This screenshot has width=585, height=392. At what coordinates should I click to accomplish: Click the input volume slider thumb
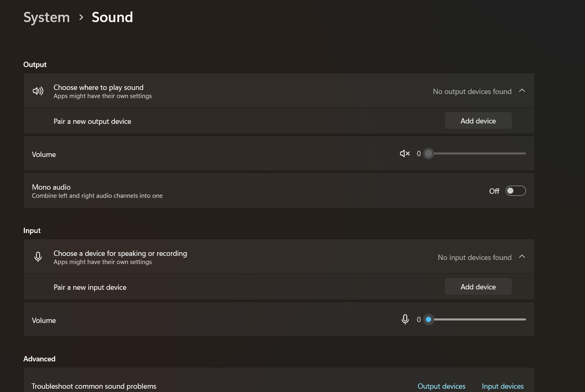(428, 320)
